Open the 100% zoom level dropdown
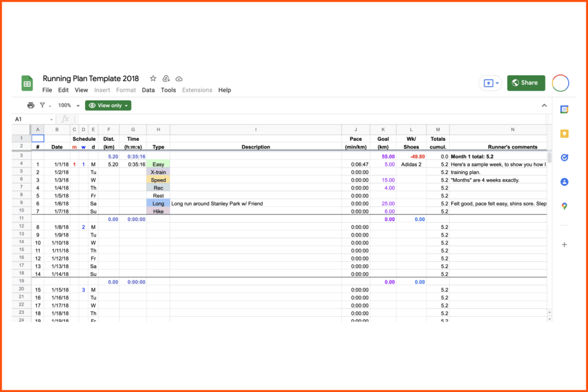588x392 pixels. (x=67, y=105)
